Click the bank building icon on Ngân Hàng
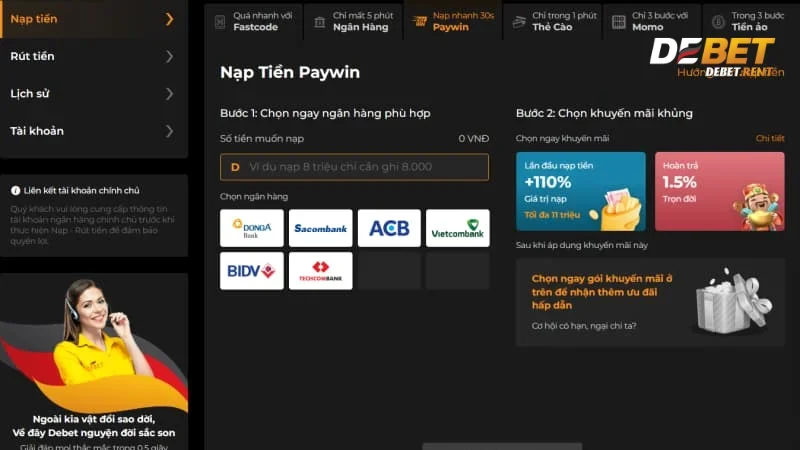This screenshot has height=450, width=800. point(319,22)
